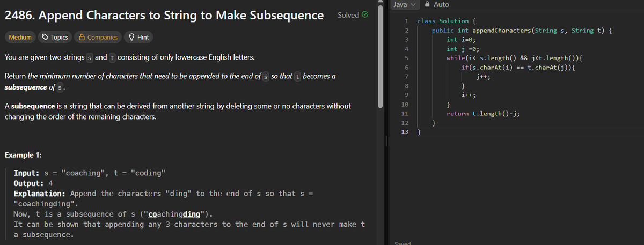Click the 'i++;' statement in code
This screenshot has width=644, height=245.
[469, 95]
